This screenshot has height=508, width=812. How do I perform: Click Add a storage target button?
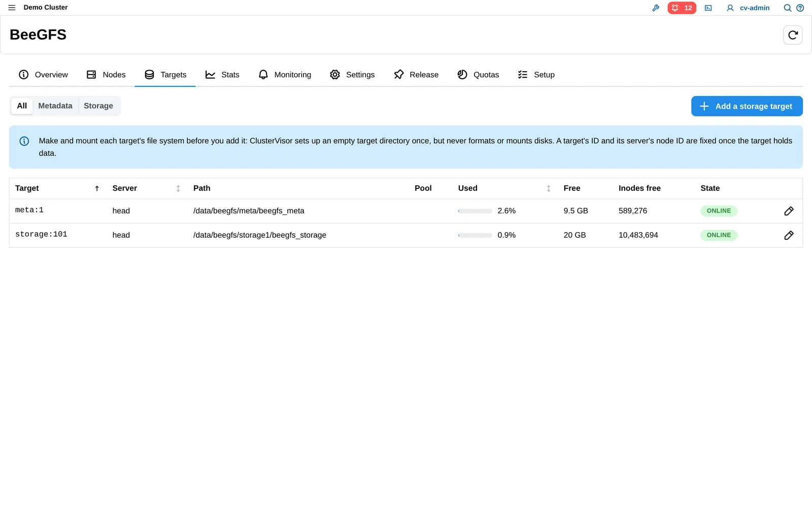(x=747, y=106)
